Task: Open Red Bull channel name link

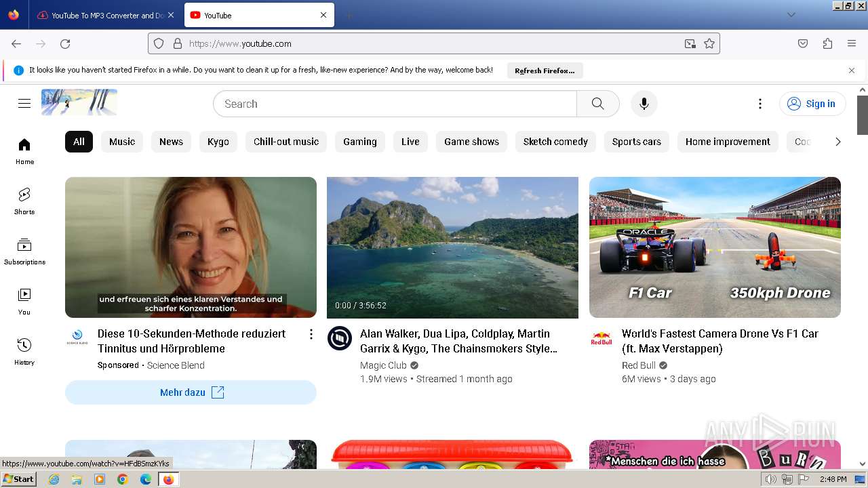Action: pyautogui.click(x=639, y=365)
